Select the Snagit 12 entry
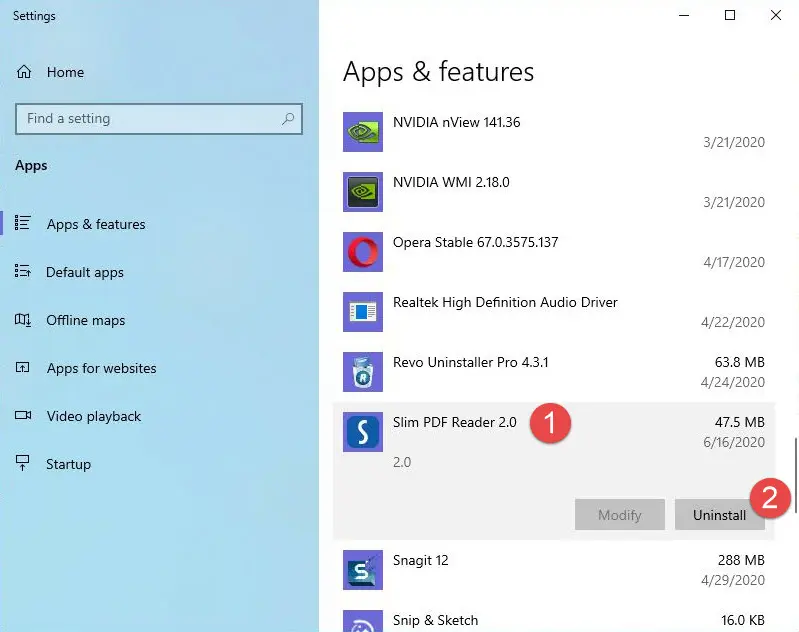The height and width of the screenshot is (632, 799). [554, 570]
